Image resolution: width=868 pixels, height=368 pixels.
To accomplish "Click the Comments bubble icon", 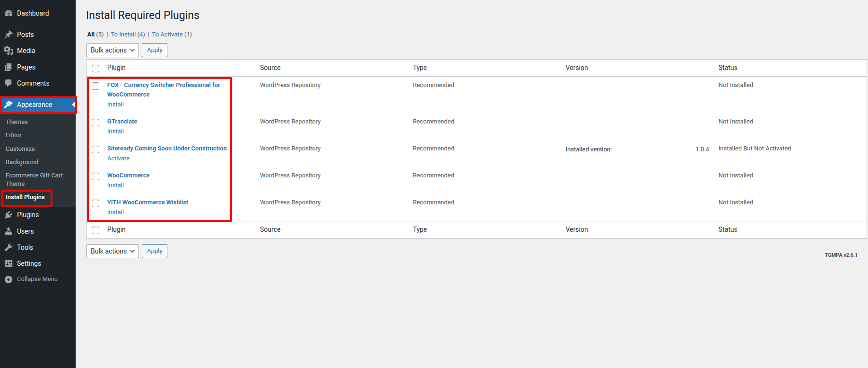I will [9, 83].
